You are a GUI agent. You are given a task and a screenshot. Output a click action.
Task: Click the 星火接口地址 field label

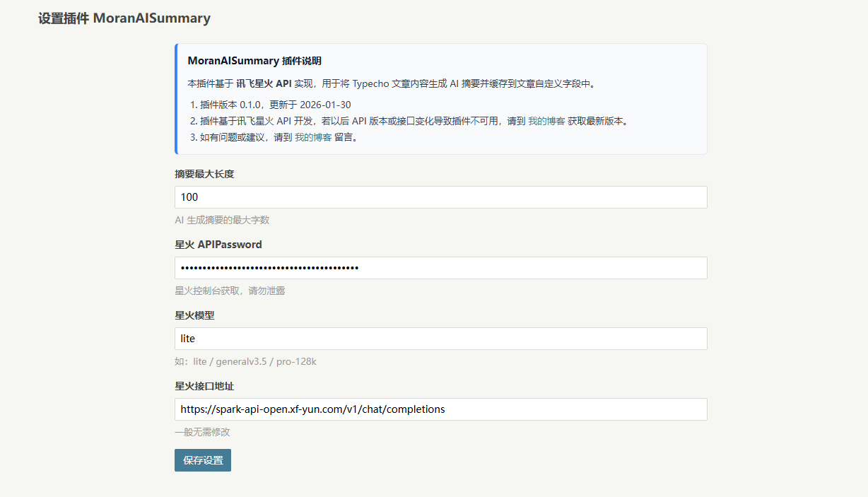click(204, 386)
